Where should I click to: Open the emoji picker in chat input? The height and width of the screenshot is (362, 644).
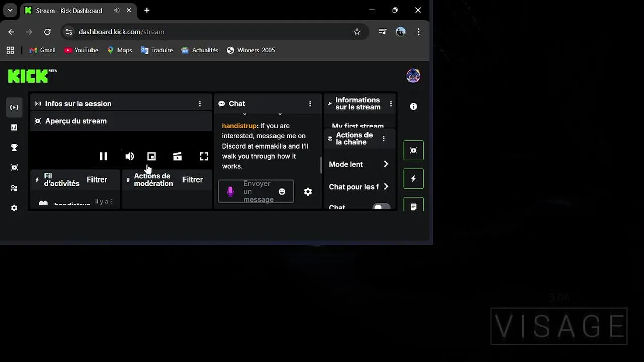282,192
